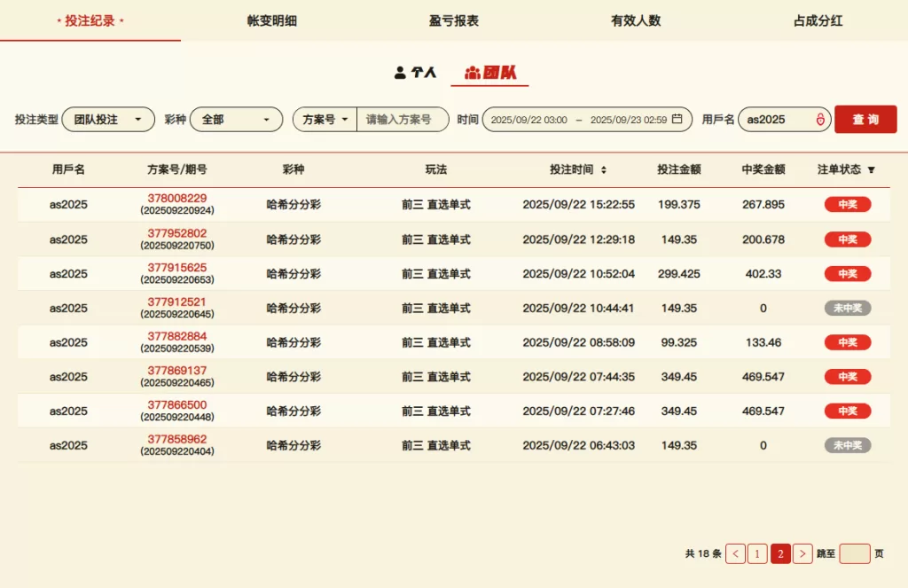Open the 注单状态 filter triangle icon
908x588 pixels.
(872, 169)
